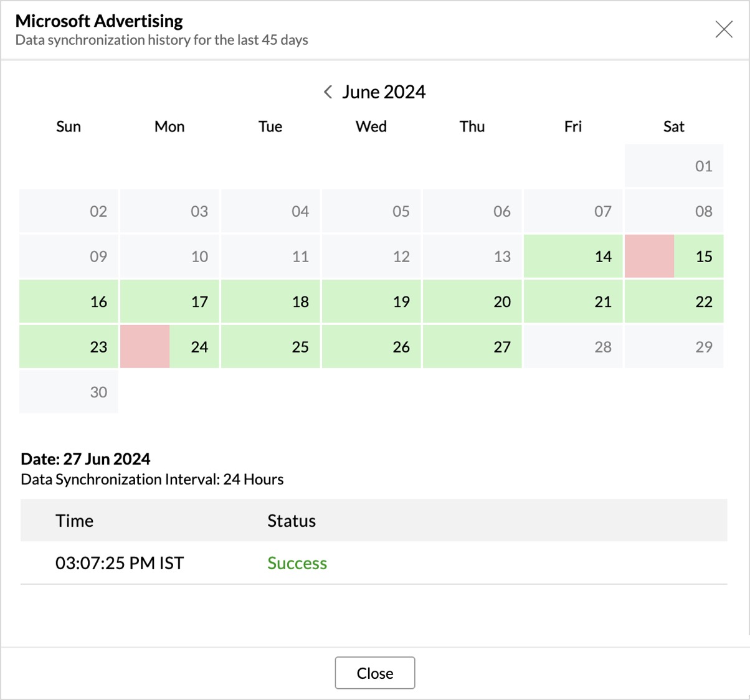Screen dimensions: 750x700
Task: Show June 26 synchronization history
Action: 371,346
